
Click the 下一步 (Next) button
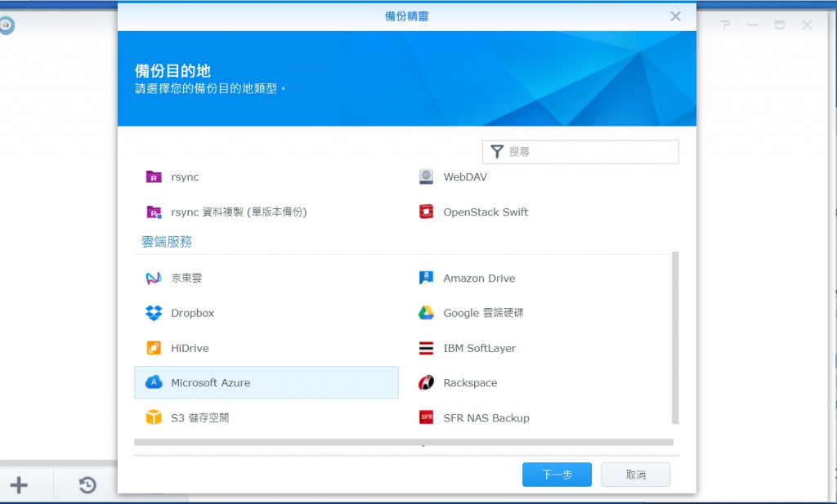557,474
